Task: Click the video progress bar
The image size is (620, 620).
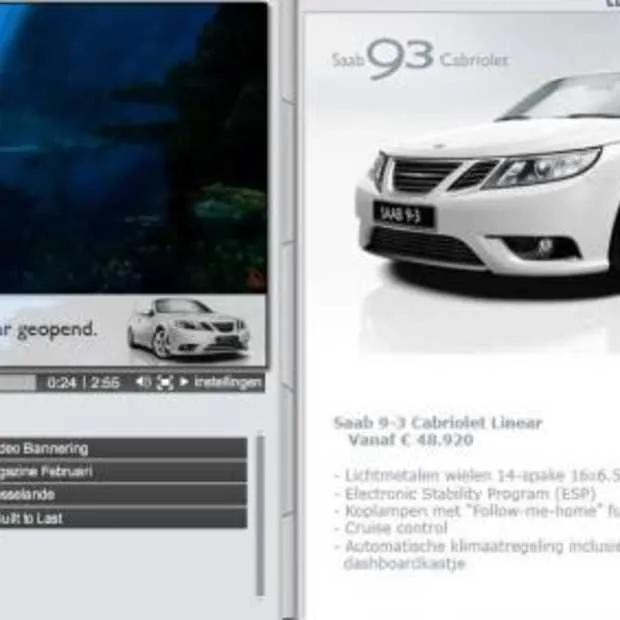Action: (x=18, y=382)
